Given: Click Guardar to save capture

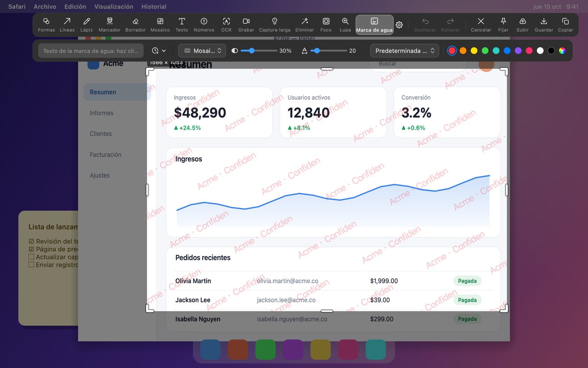Looking at the screenshot, I should click(544, 25).
